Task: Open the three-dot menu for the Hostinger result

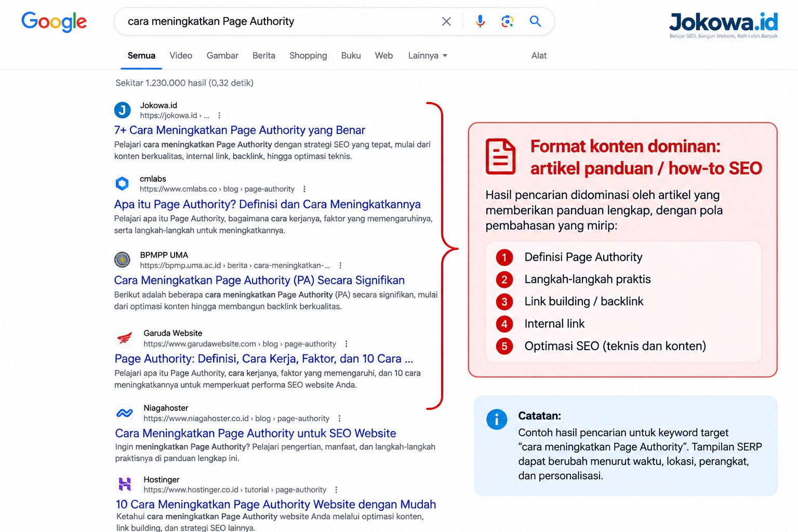Action: coord(336,490)
